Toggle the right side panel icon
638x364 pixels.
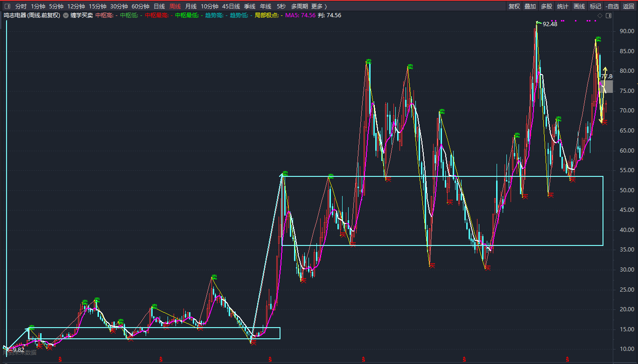pyautogui.click(x=608, y=15)
